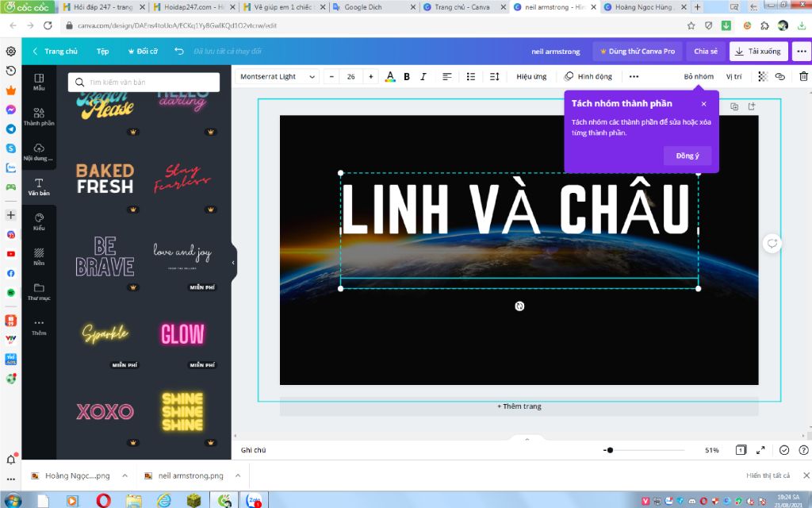Viewport: 812px width, 508px height.
Task: Adjust the zoom slider handle
Action: [610, 450]
